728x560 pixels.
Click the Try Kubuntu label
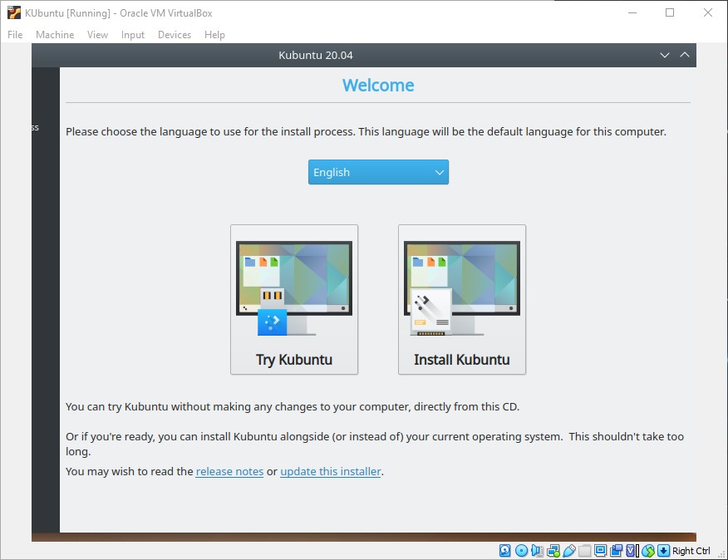pyautogui.click(x=294, y=360)
